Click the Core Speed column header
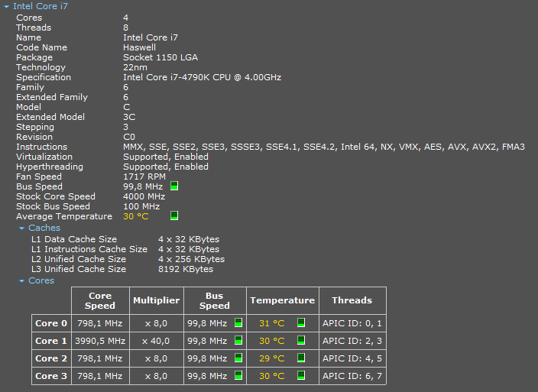 (x=100, y=301)
